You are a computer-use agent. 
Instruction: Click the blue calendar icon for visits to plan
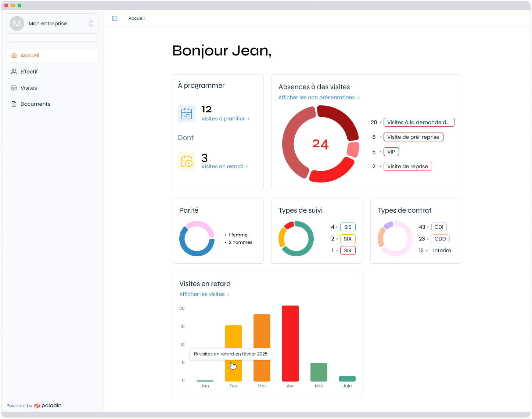[x=187, y=113]
